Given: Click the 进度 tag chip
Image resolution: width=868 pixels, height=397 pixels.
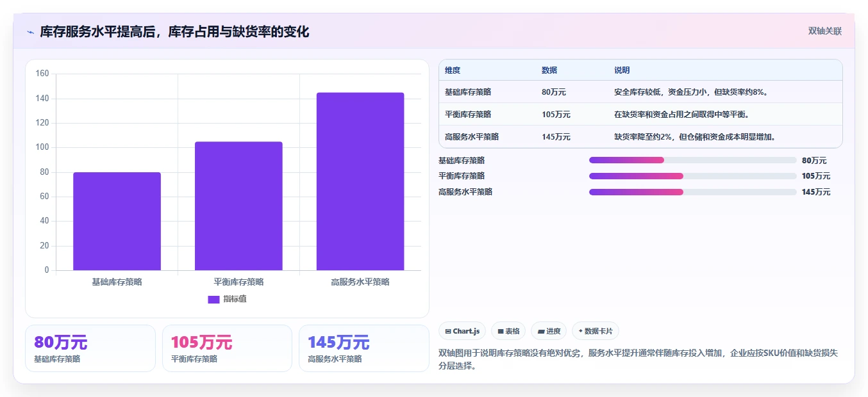Looking at the screenshot, I should point(549,331).
